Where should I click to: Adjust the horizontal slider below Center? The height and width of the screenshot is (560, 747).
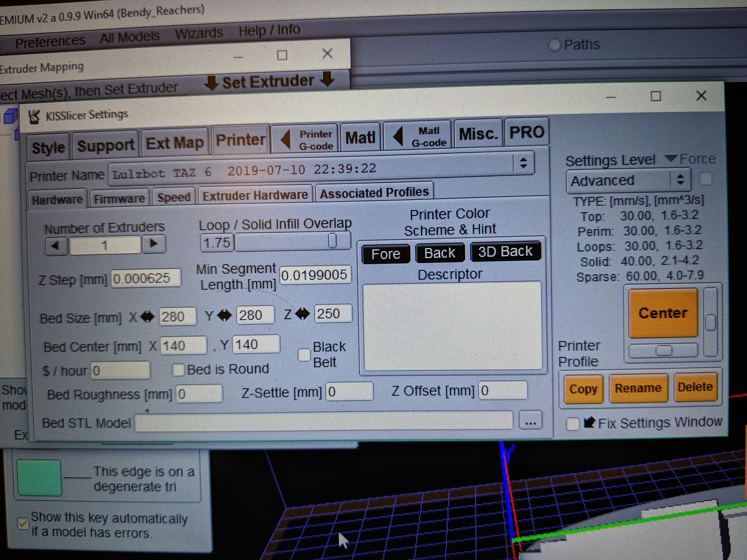click(663, 350)
